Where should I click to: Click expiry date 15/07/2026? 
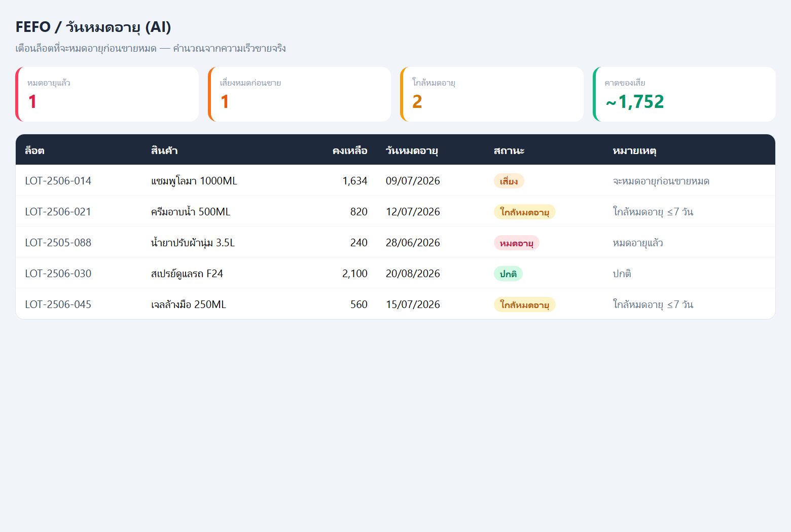(413, 305)
